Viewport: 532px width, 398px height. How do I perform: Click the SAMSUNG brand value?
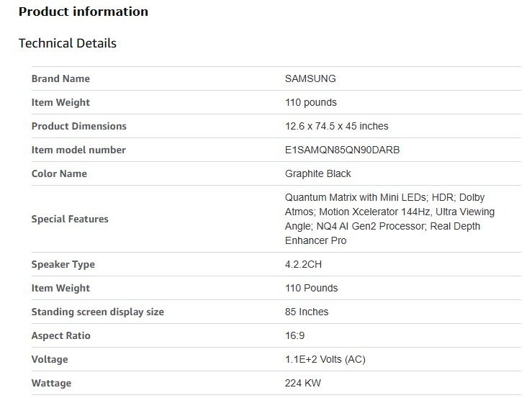coord(310,78)
